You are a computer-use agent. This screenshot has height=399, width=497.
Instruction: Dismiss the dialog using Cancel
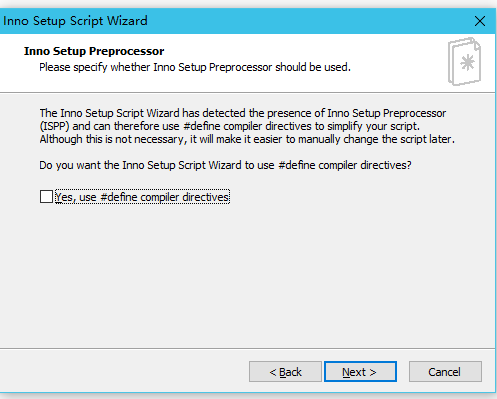[445, 372]
